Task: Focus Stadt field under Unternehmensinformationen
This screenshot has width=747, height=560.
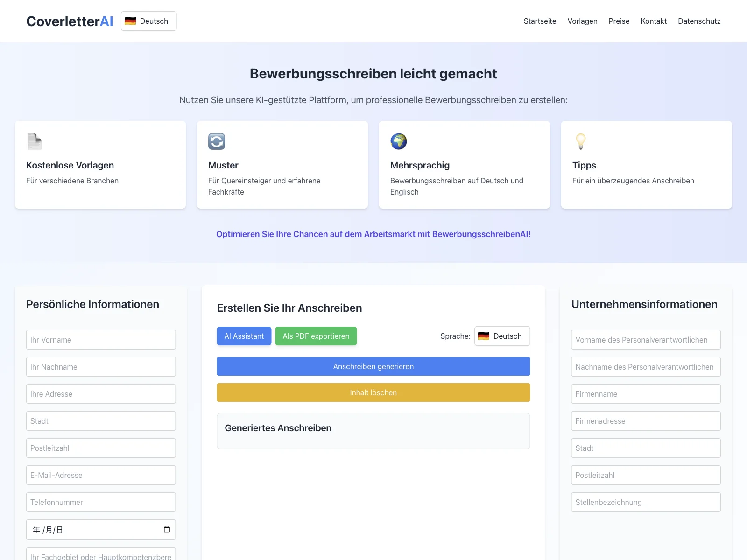Action: pyautogui.click(x=646, y=448)
